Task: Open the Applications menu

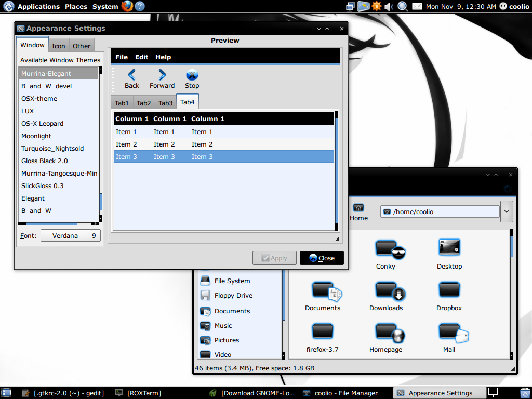Action: pos(38,6)
